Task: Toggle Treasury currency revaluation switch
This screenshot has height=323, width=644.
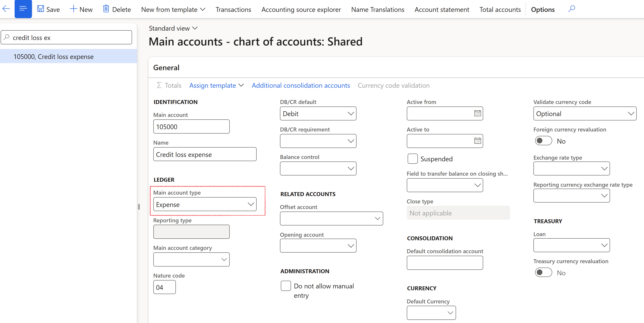Action: (543, 273)
